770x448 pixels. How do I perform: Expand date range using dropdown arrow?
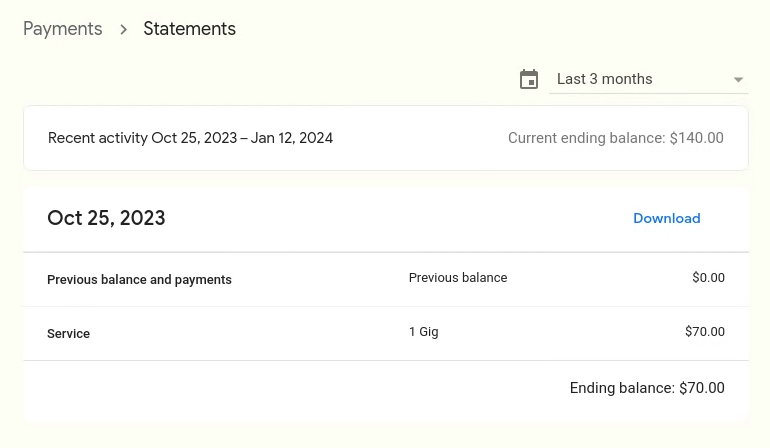point(738,80)
